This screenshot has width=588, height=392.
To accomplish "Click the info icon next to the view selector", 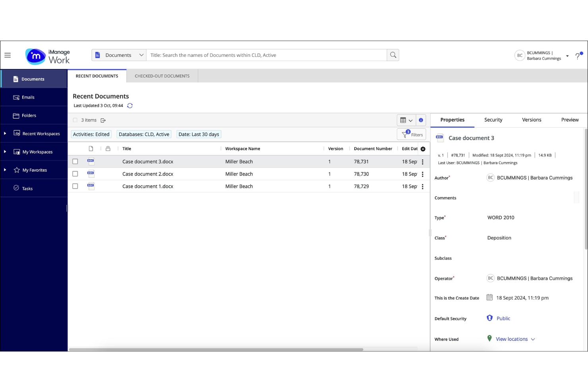I will (421, 120).
